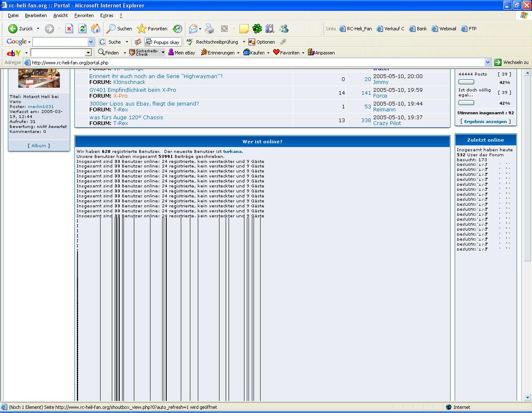Screen dimensions: 532x413
Task: Open the 'GY401 Empfindlichkeit beim X-Pro' thread
Action: (x=133, y=90)
